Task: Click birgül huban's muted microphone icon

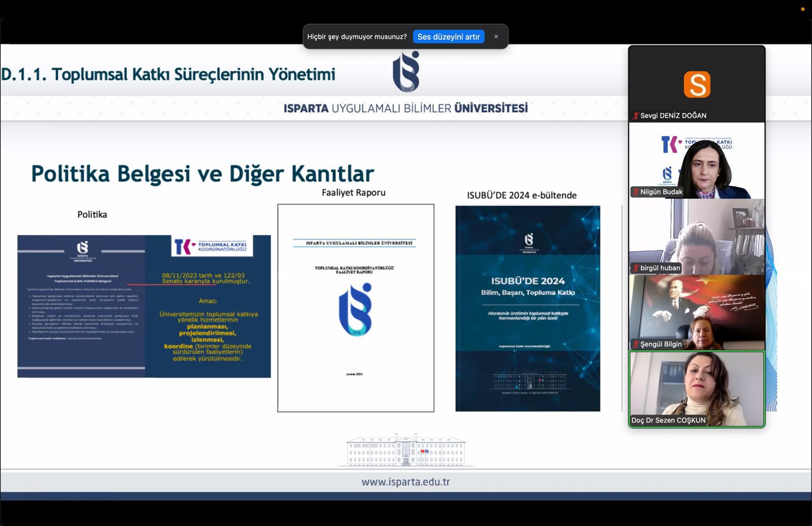Action: coord(635,268)
